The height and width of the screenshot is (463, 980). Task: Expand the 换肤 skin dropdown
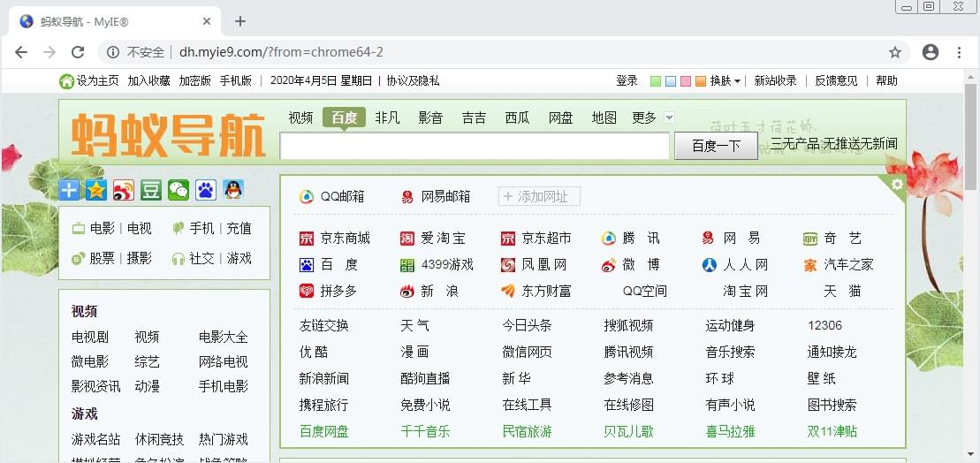(x=725, y=81)
